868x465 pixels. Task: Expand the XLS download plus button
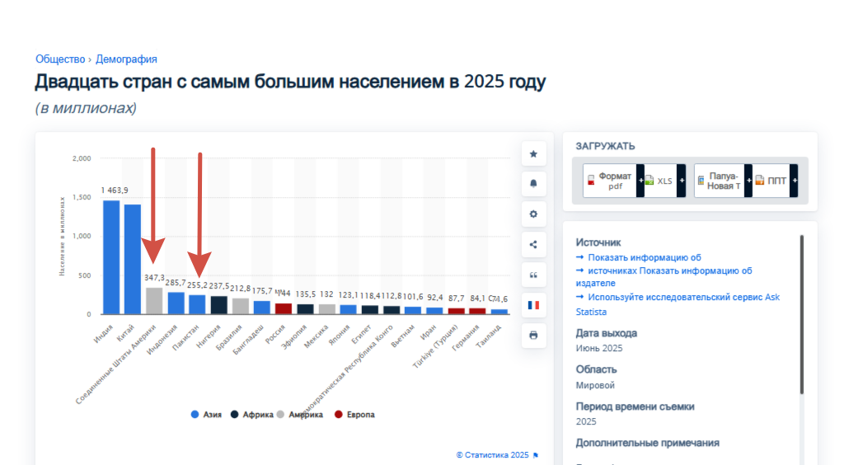click(x=682, y=181)
